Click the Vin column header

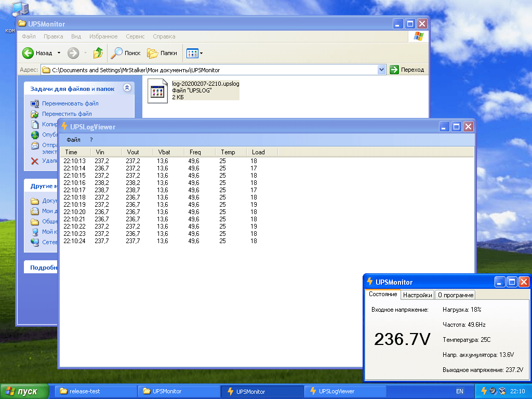(107, 152)
